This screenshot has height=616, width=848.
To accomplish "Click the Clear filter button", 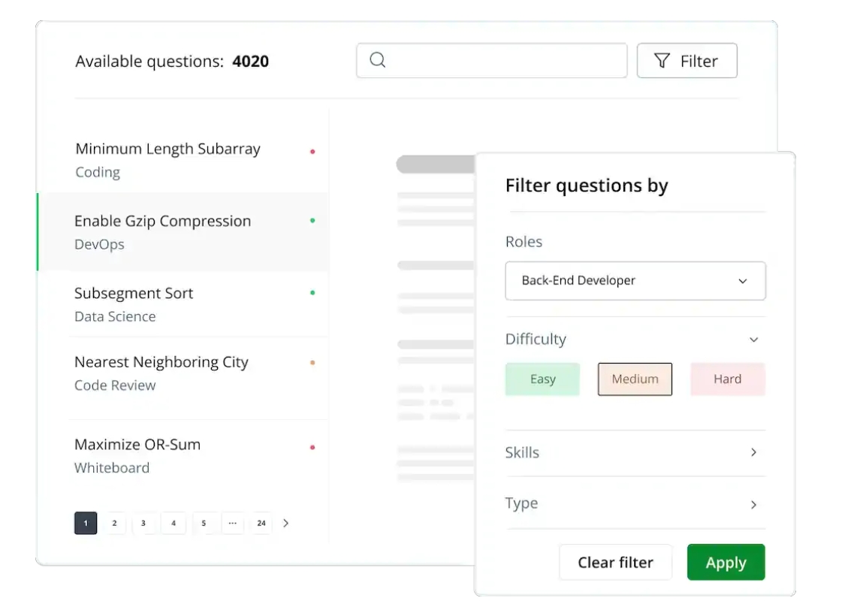I will (x=615, y=563).
